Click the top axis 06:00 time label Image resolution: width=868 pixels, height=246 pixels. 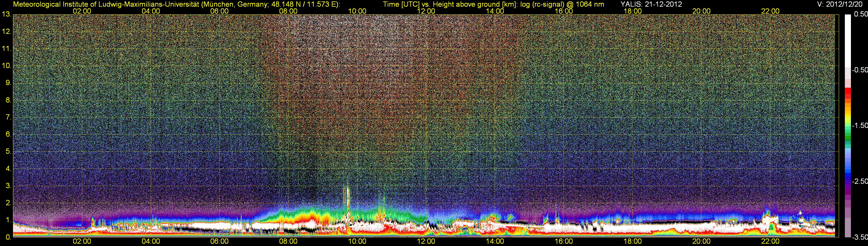pyautogui.click(x=219, y=11)
